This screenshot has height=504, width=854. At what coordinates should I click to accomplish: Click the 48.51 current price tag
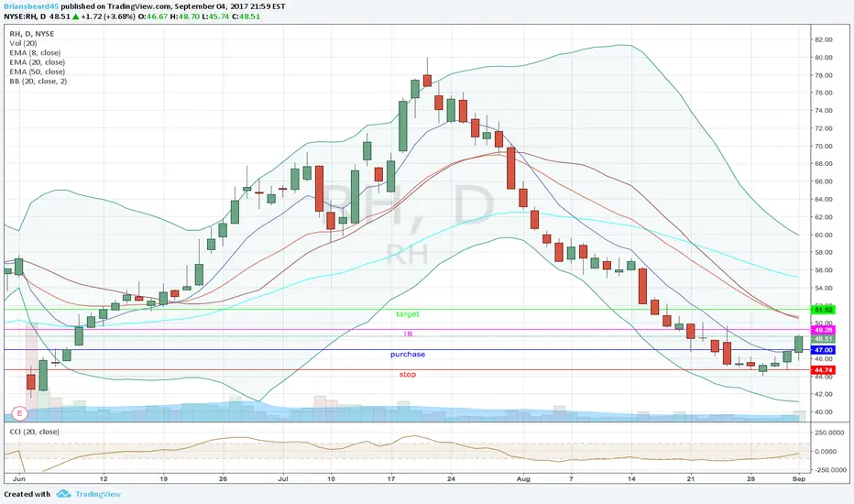pyautogui.click(x=823, y=339)
